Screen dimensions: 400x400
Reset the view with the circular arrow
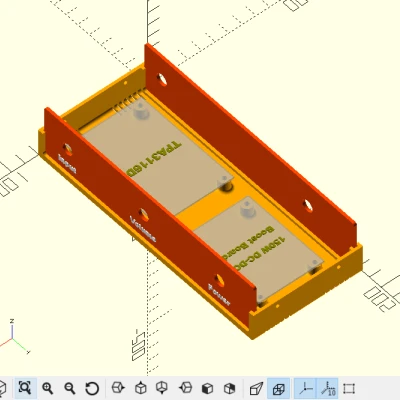click(x=92, y=388)
